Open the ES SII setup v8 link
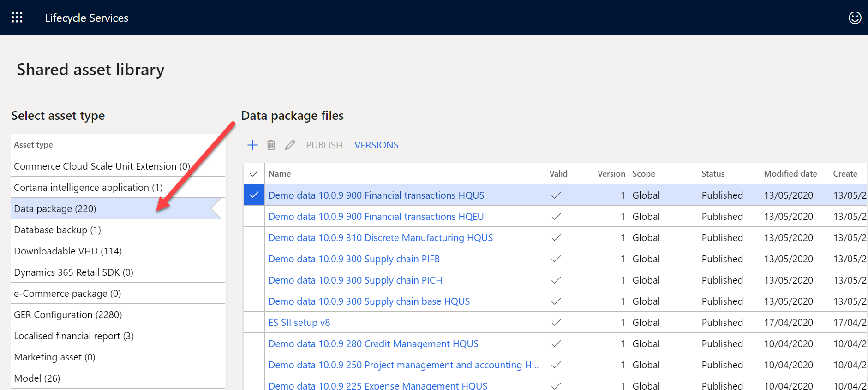 click(x=299, y=323)
